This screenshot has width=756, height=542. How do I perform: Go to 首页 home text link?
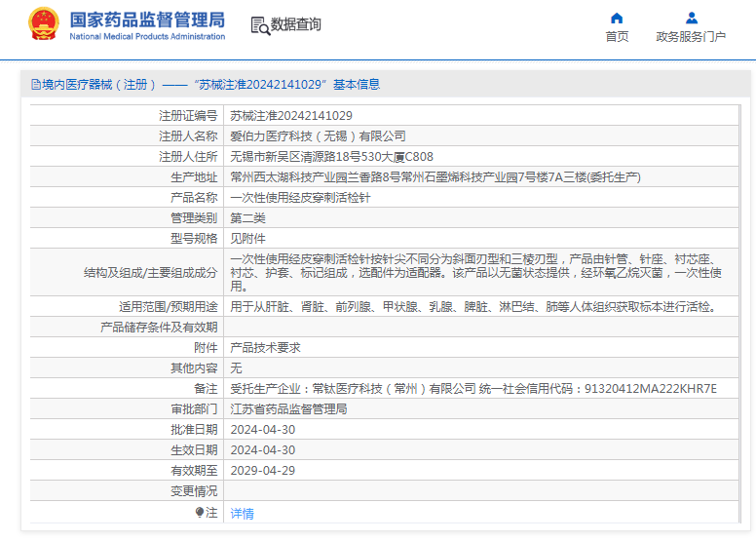point(617,37)
